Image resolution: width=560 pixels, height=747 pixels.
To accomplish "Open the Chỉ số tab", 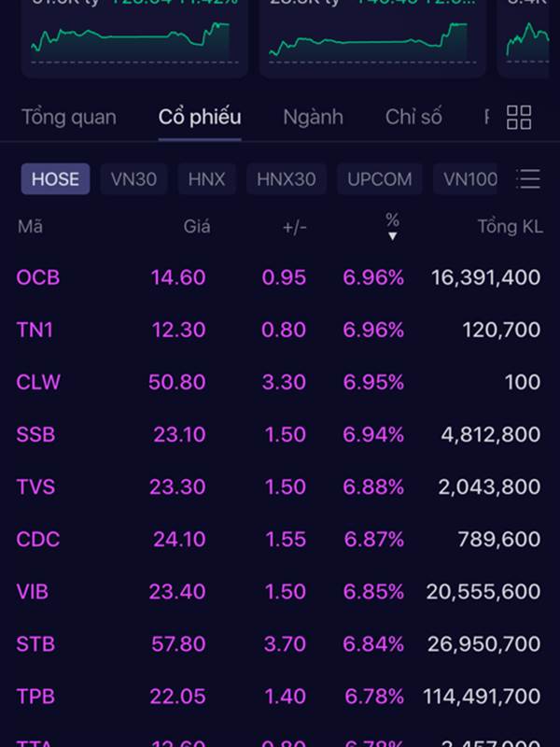I will [x=413, y=118].
